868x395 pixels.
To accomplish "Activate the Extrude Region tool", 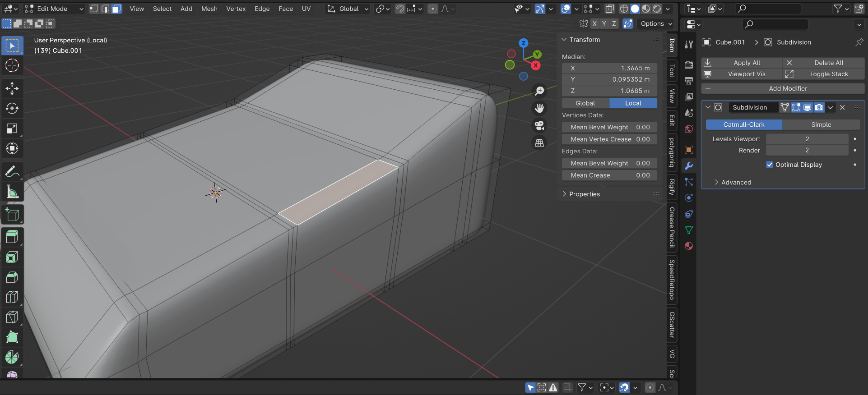I will coord(12,237).
